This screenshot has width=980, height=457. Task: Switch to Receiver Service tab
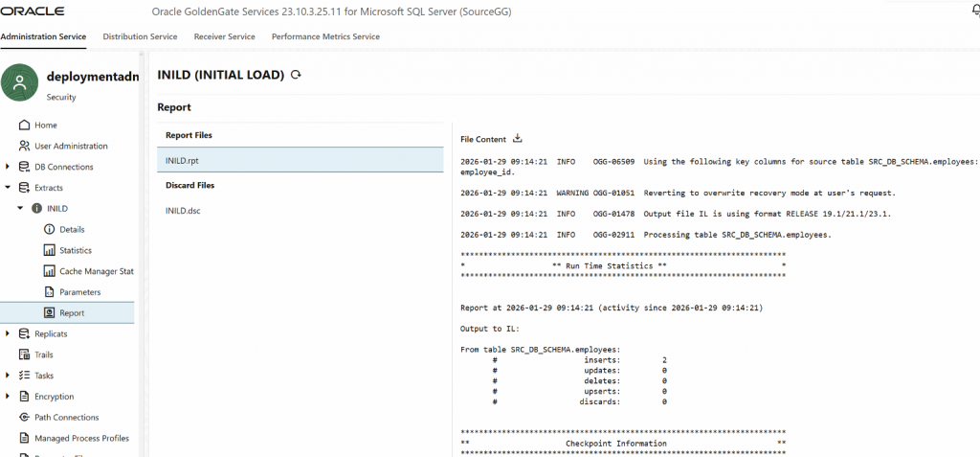[x=224, y=36]
